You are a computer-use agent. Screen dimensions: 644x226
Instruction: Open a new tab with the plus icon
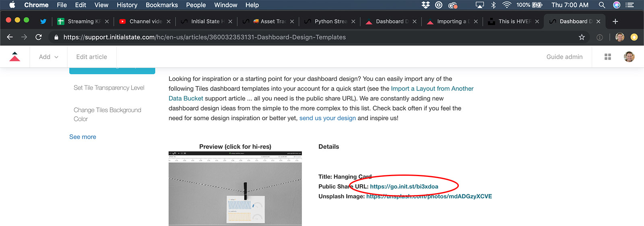click(x=615, y=21)
